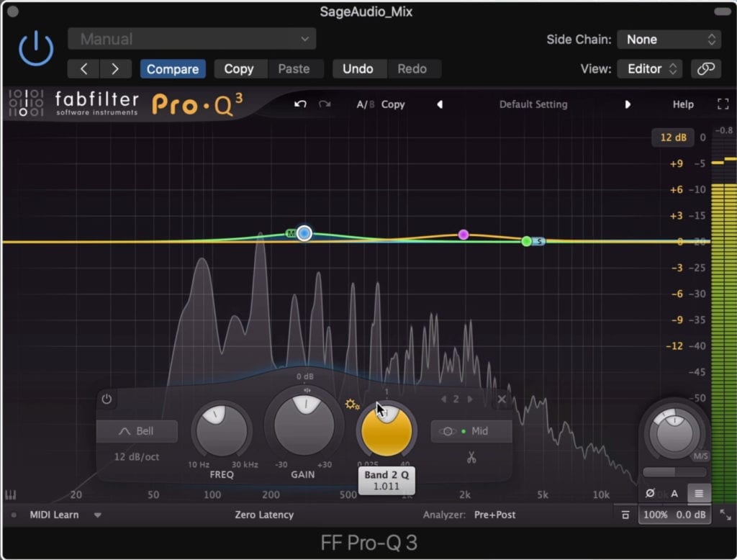Click the Paste button
The image size is (737, 560).
(294, 69)
